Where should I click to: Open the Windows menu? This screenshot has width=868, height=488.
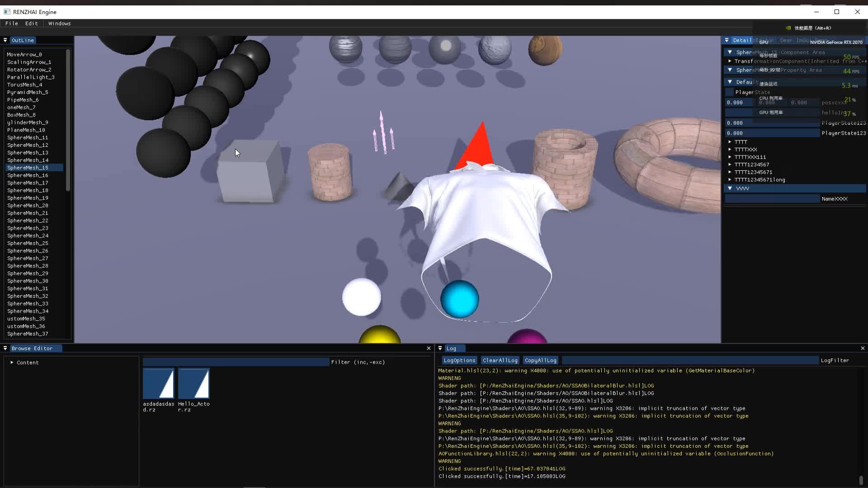click(59, 23)
